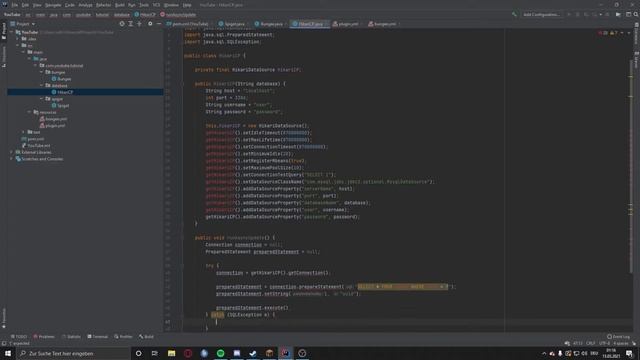Open the Refactor menu
This screenshot has height=360, width=640.
pyautogui.click(x=103, y=5)
